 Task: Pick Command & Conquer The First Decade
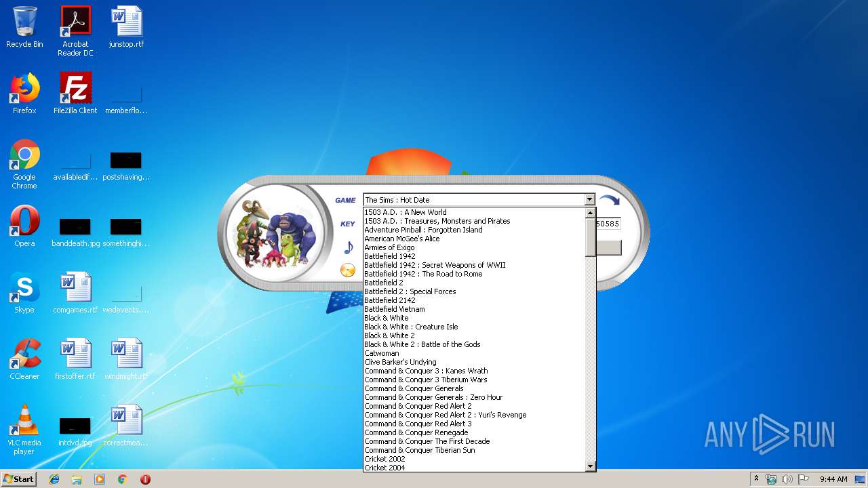[474, 441]
